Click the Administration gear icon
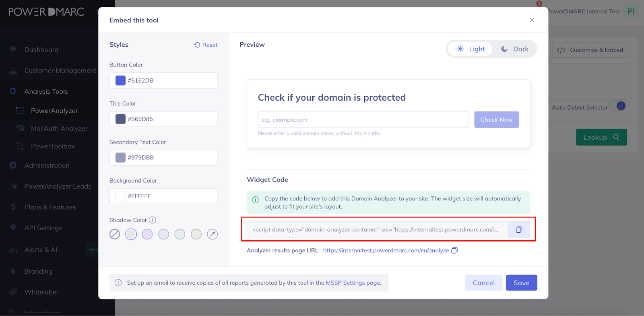 (x=13, y=165)
